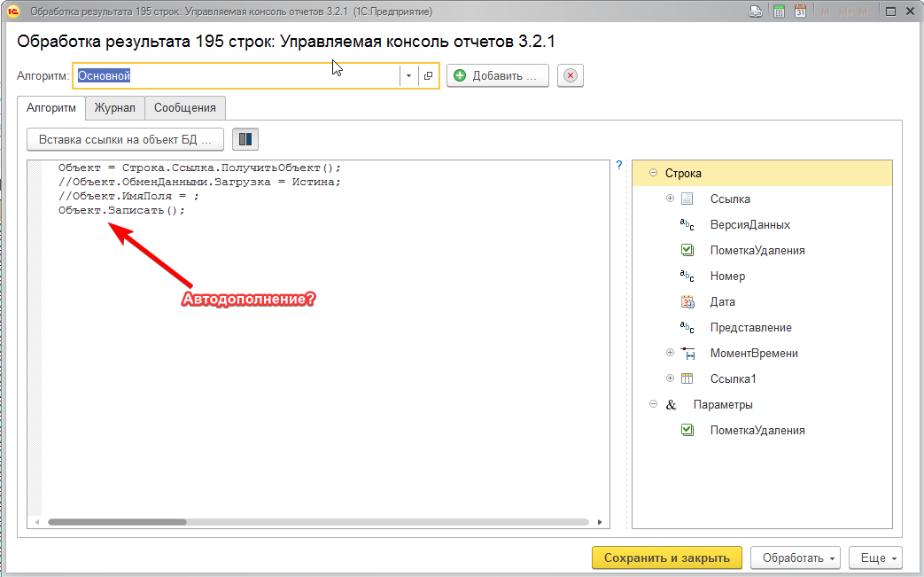The height and width of the screenshot is (577, 924).
Task: Open the Алгоритм field dropdown arrow
Action: point(408,75)
